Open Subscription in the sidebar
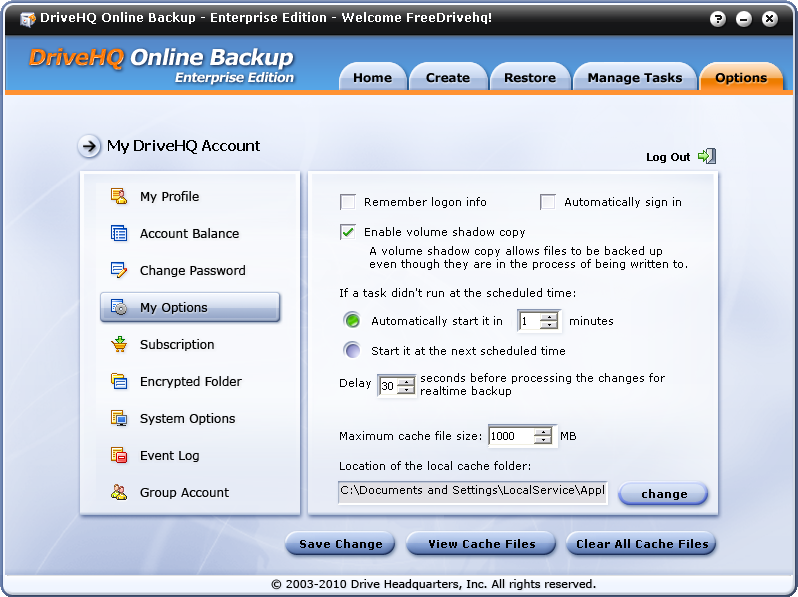 (189, 345)
